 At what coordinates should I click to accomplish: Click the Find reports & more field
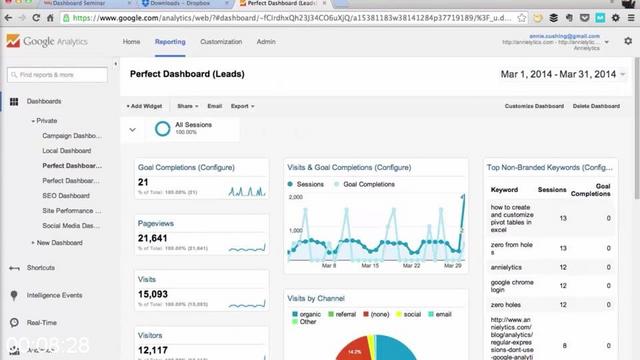[57, 75]
